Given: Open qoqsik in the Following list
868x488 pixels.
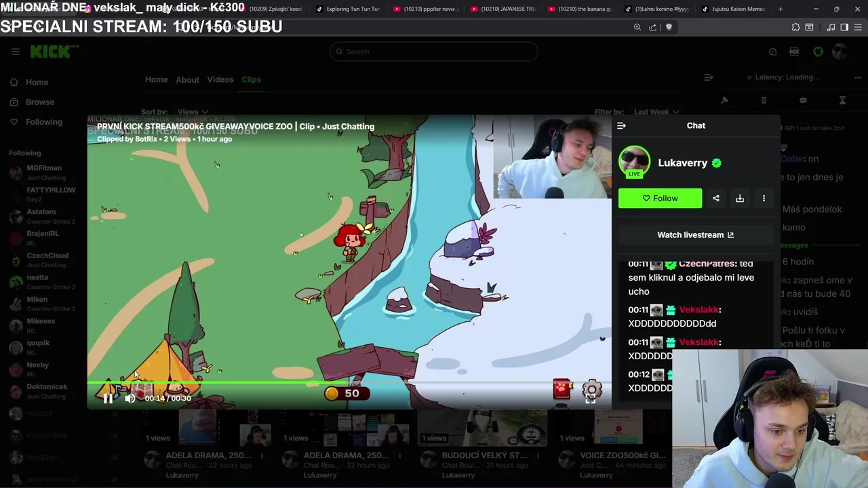Looking at the screenshot, I should point(45,347).
